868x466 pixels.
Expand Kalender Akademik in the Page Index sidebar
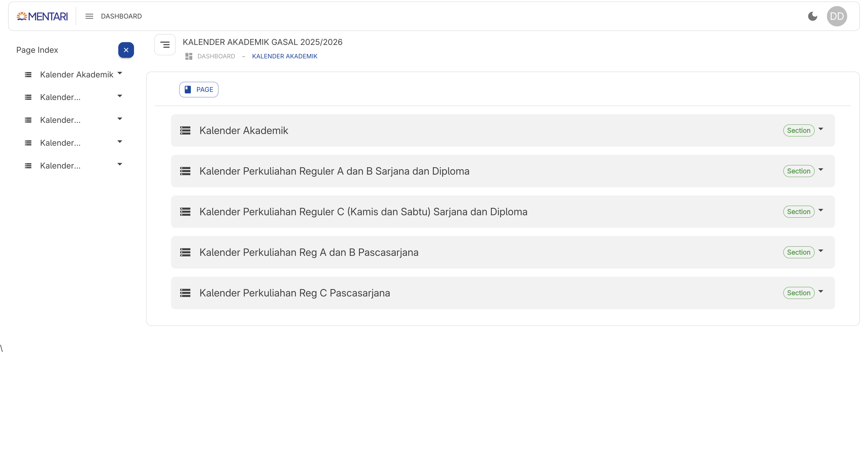120,73
